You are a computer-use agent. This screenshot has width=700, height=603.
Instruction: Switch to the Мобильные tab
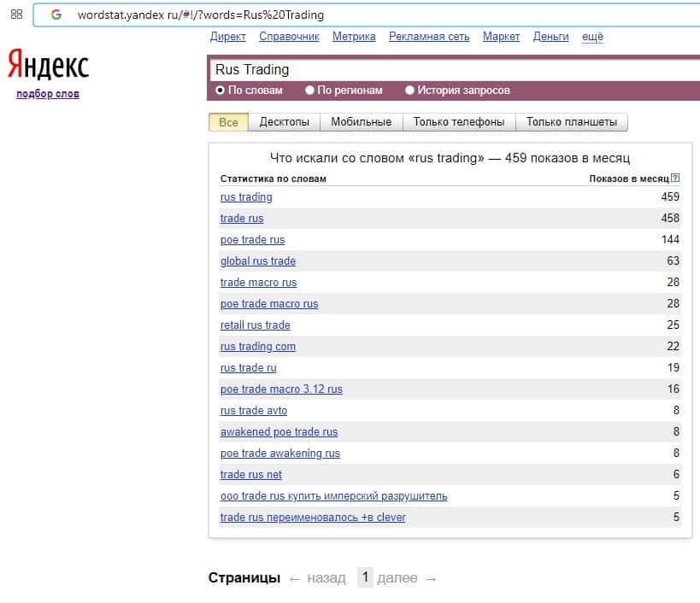tap(361, 122)
